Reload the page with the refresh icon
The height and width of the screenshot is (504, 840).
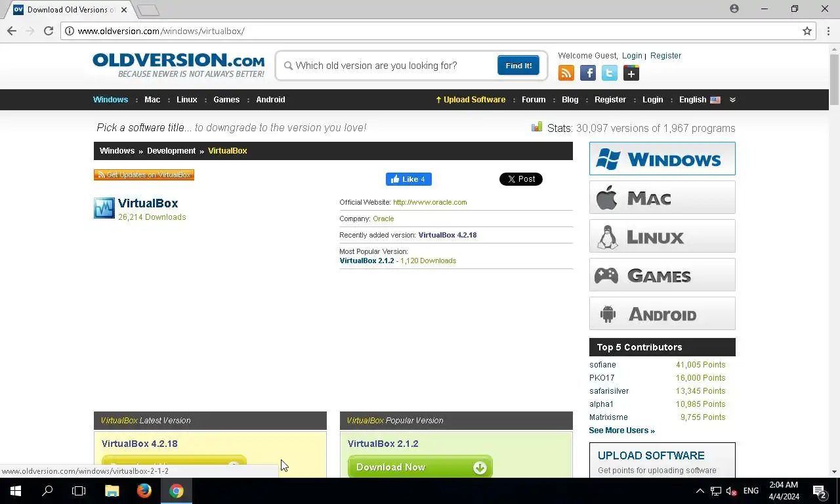(x=48, y=31)
